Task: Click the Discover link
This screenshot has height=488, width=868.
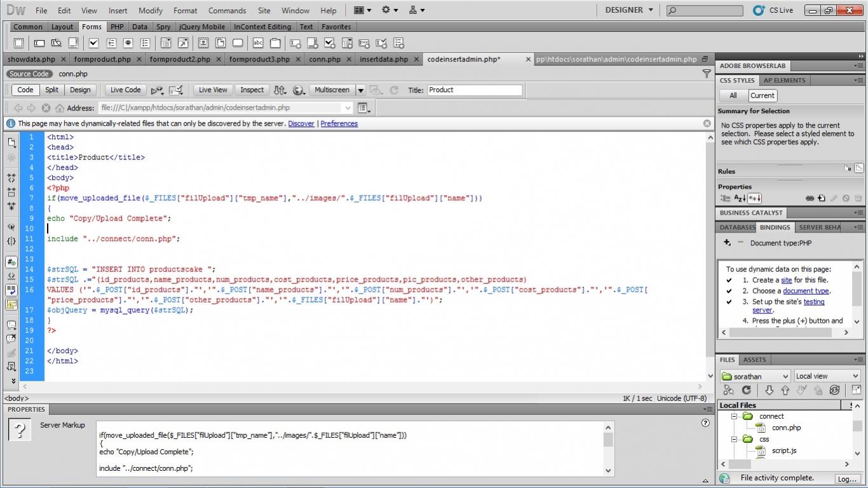Action: (301, 123)
